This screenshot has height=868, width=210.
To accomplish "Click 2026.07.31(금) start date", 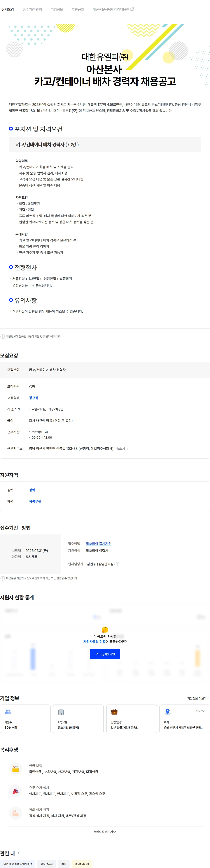I will tap(37, 551).
